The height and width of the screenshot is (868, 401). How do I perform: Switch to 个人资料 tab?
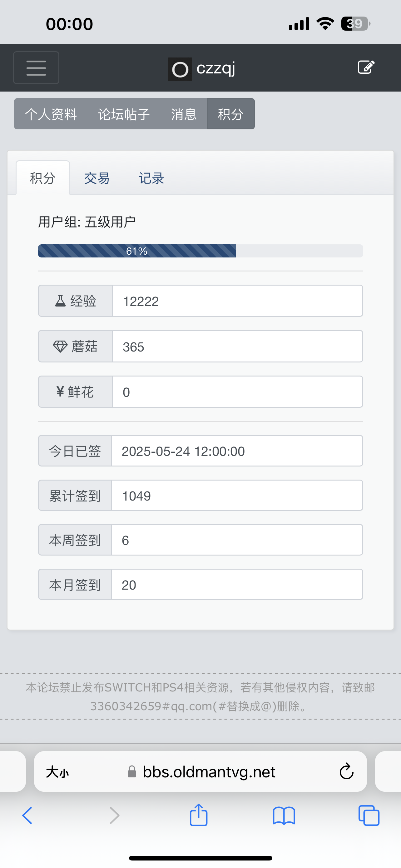(51, 114)
